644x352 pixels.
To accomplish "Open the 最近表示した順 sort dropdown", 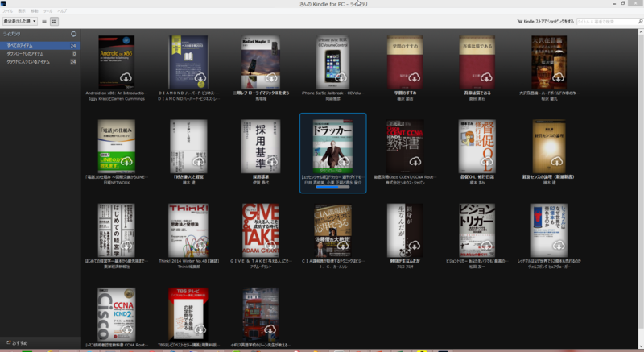I will click(x=19, y=22).
